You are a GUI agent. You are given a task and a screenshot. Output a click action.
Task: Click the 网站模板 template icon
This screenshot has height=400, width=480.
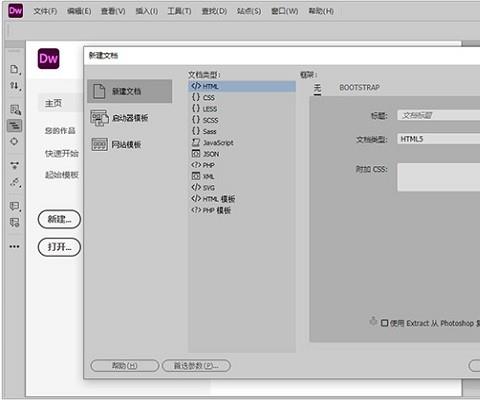pyautogui.click(x=99, y=144)
